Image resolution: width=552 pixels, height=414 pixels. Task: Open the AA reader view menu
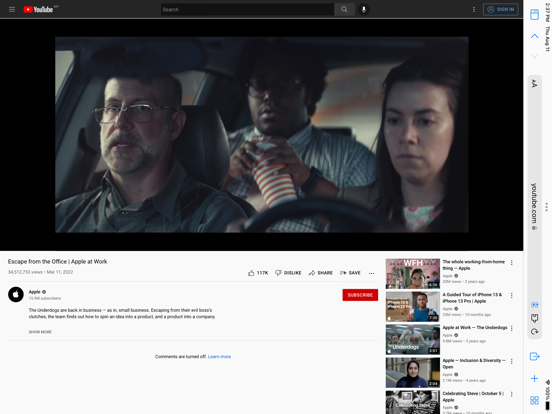[534, 83]
